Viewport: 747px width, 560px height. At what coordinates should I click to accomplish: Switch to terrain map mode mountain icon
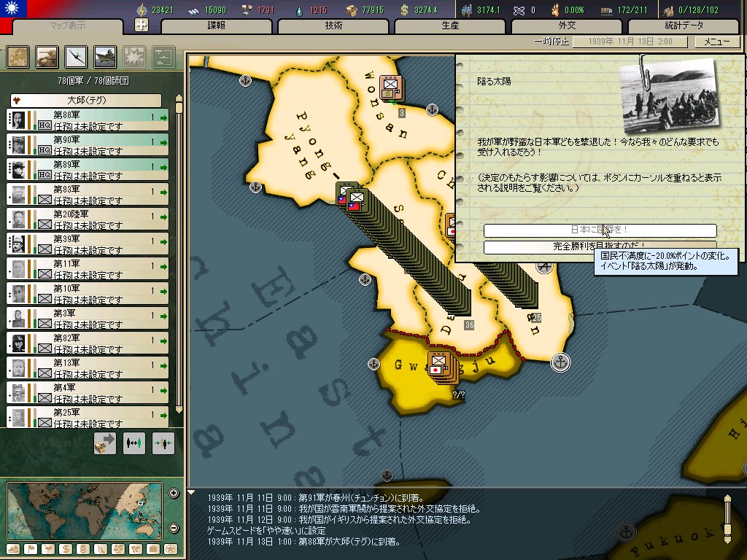pos(13,549)
